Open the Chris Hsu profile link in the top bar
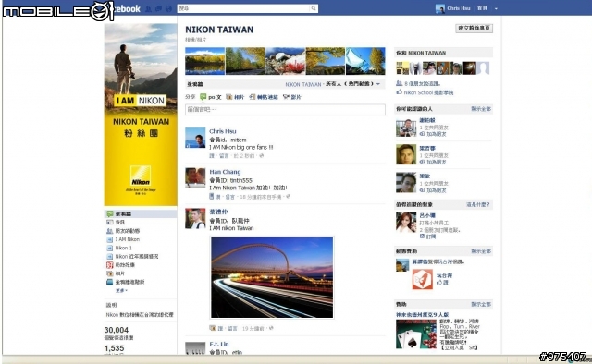The image size is (592, 364). coord(459,8)
